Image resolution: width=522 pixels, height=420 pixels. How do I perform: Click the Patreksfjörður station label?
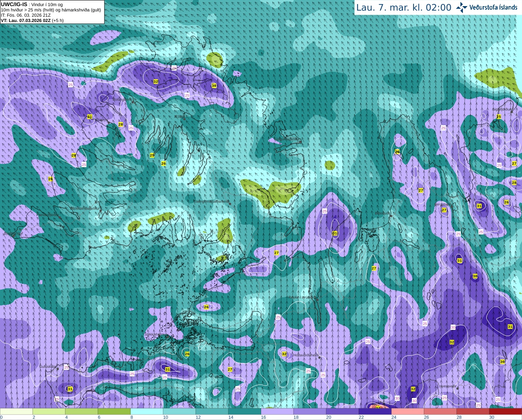[48, 214]
